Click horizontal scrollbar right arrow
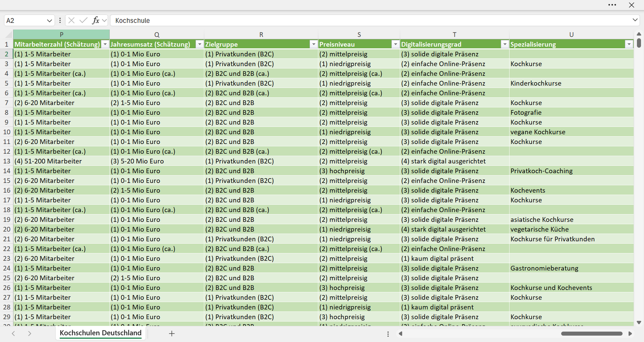 click(630, 333)
